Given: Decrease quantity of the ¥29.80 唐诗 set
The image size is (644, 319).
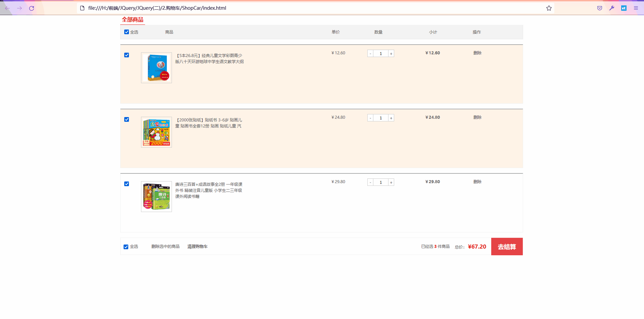Looking at the screenshot, I should tap(370, 182).
